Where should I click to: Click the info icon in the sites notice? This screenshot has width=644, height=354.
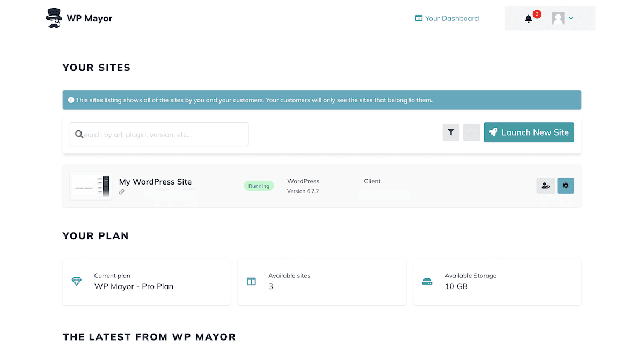tap(71, 100)
